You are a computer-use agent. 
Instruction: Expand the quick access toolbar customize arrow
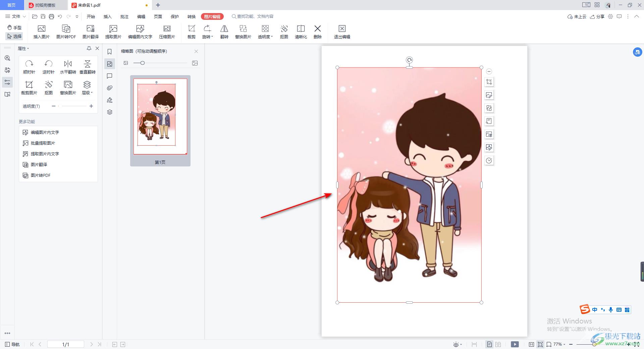click(x=77, y=16)
